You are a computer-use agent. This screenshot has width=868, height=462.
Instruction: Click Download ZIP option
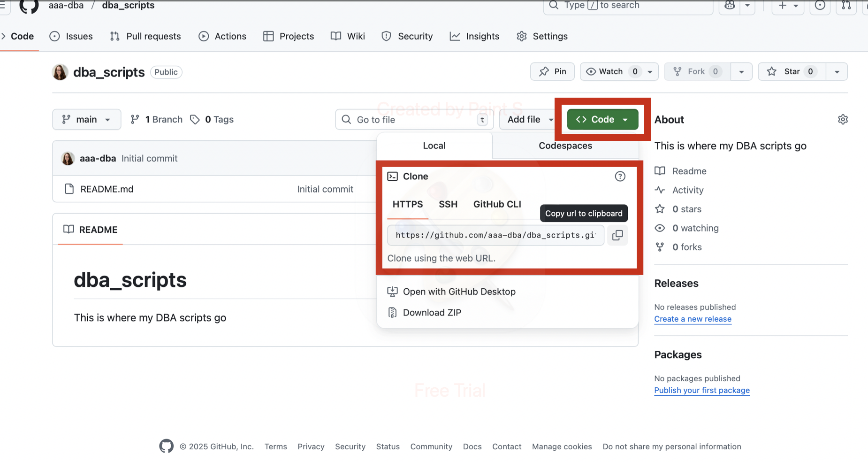pyautogui.click(x=432, y=312)
